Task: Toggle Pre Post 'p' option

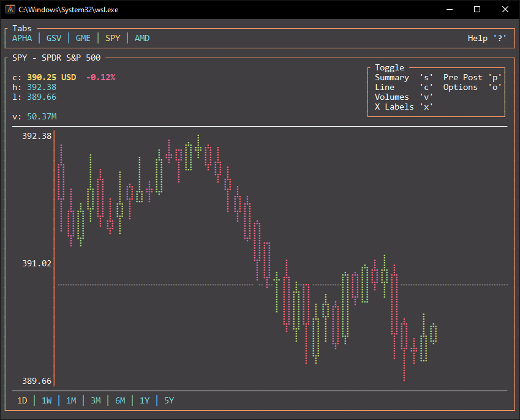Action: [473, 77]
